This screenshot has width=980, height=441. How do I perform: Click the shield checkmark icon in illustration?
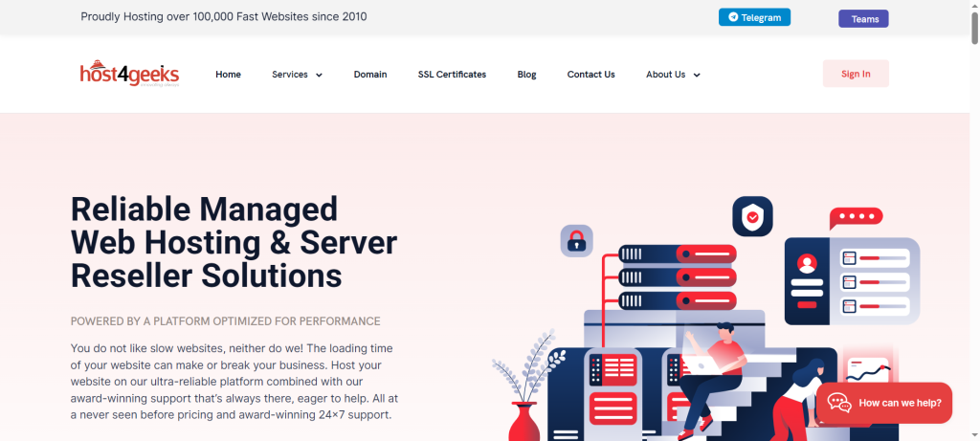[x=752, y=217]
